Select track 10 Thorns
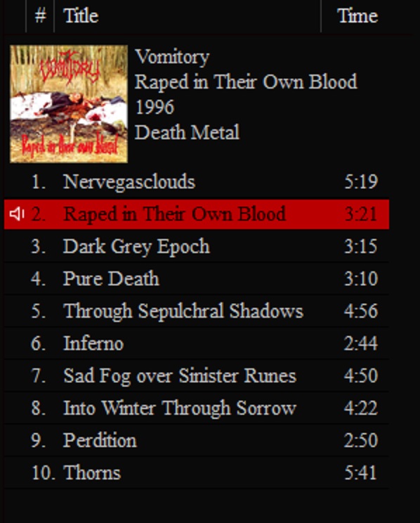Image resolution: width=420 pixels, height=523 pixels. point(197,472)
